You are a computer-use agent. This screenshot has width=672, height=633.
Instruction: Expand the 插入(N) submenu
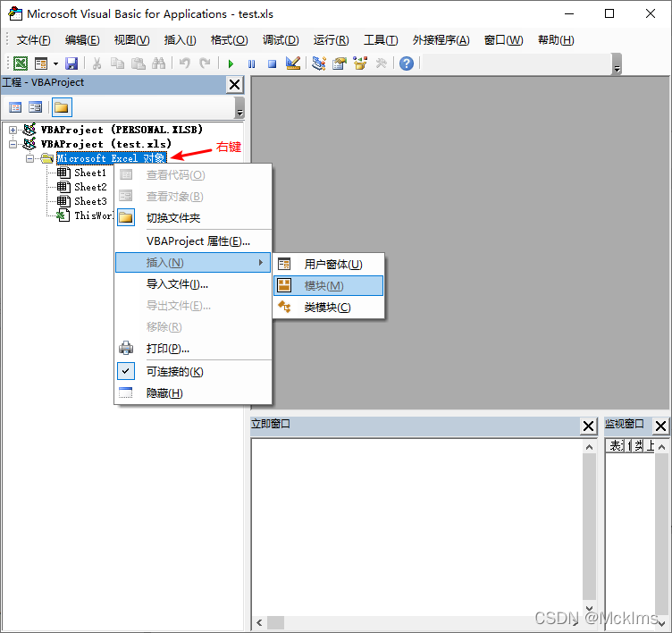coord(193,263)
